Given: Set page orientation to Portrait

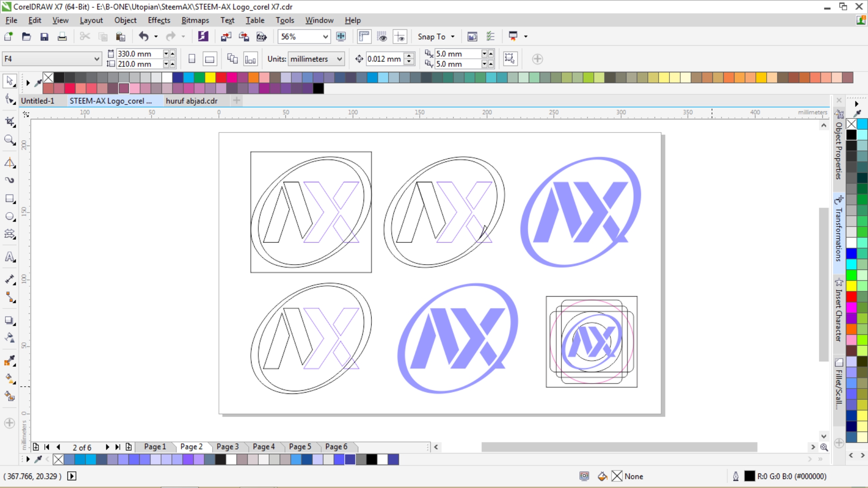Looking at the screenshot, I should pyautogui.click(x=192, y=59).
